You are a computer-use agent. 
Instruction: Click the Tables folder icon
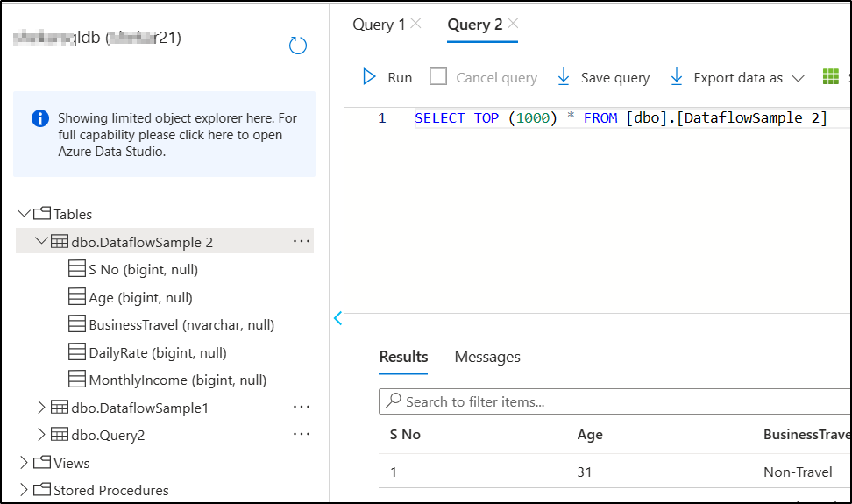pos(42,213)
